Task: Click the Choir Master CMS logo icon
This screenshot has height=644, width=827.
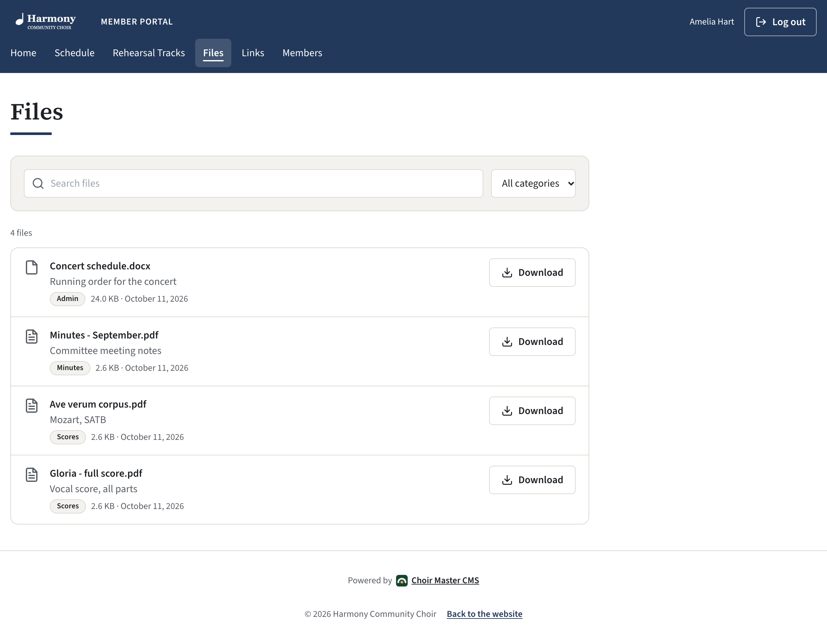Action: (402, 580)
